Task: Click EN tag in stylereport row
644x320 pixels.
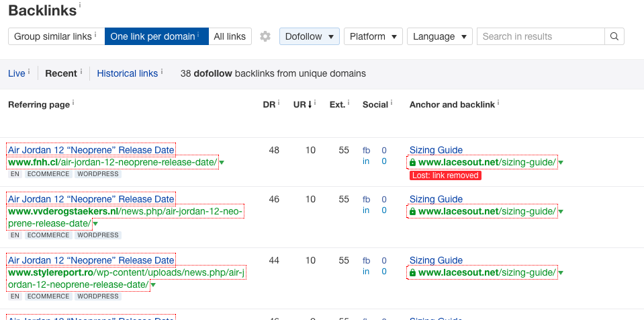Action: point(15,296)
